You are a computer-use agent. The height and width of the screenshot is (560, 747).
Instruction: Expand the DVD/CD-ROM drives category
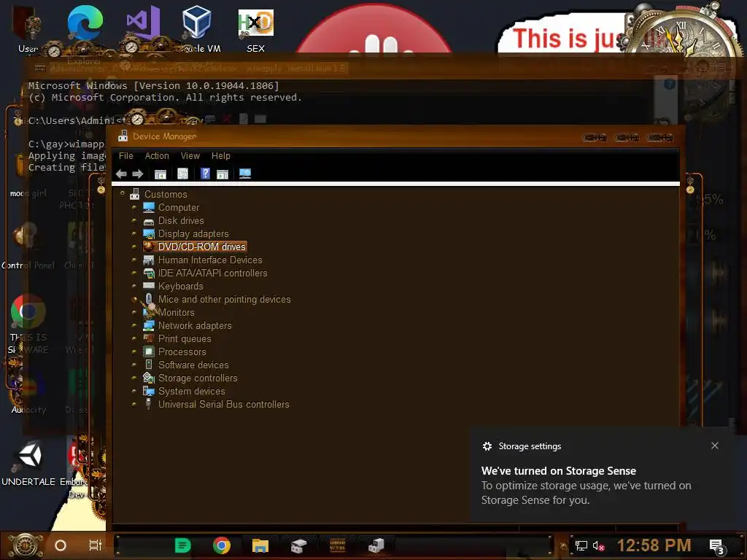[134, 246]
